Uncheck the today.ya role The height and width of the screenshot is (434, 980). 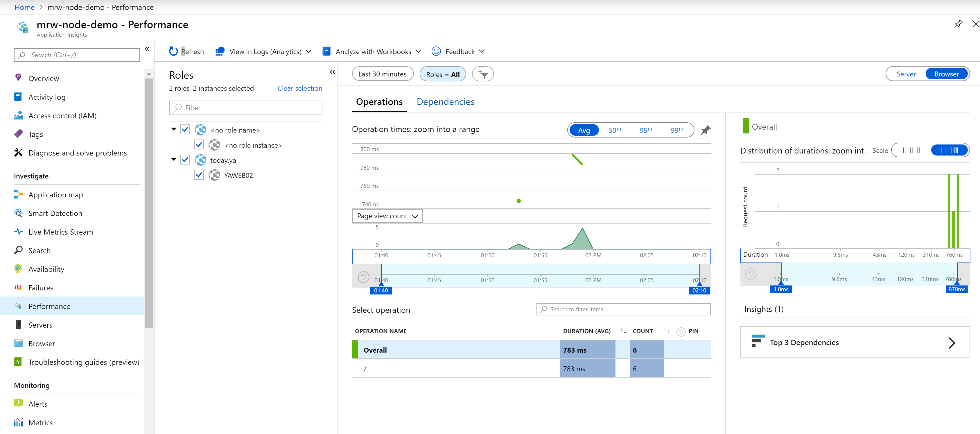(x=185, y=160)
